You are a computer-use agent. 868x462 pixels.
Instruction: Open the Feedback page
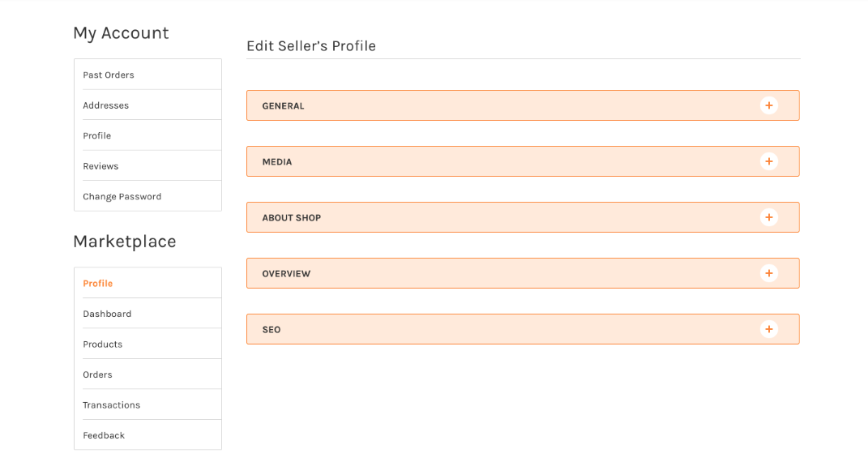[104, 435]
